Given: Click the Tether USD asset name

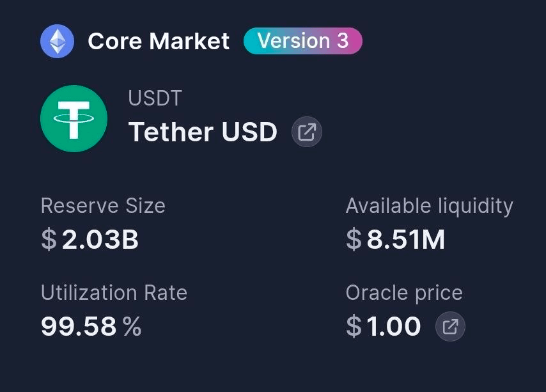Looking at the screenshot, I should (203, 132).
